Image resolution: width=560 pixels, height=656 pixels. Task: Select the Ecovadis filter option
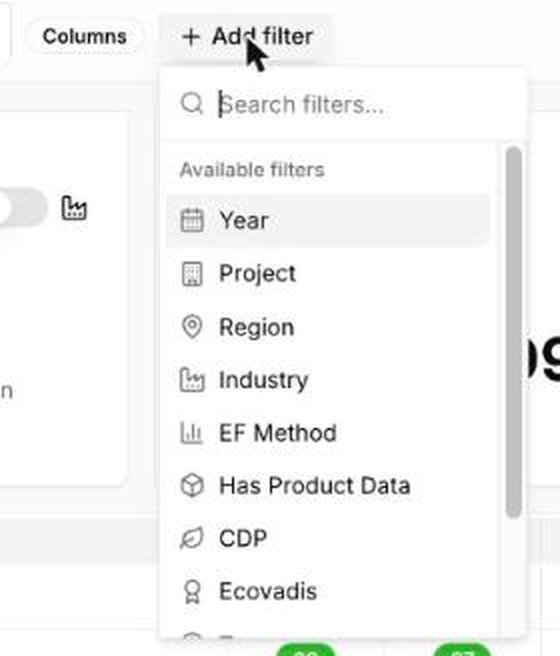coord(328,592)
